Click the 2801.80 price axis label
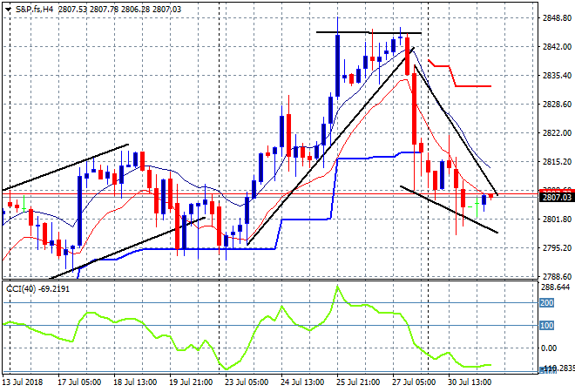This screenshot has height=392, width=575. [557, 220]
